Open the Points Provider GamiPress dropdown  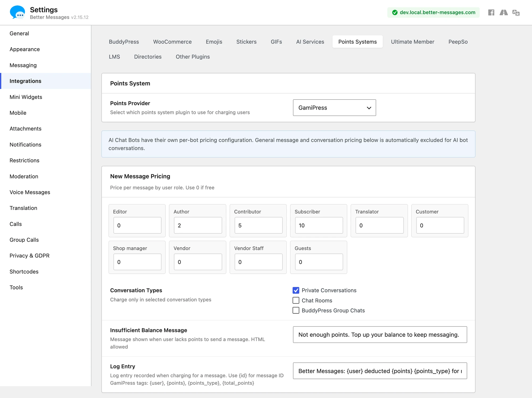coord(334,108)
